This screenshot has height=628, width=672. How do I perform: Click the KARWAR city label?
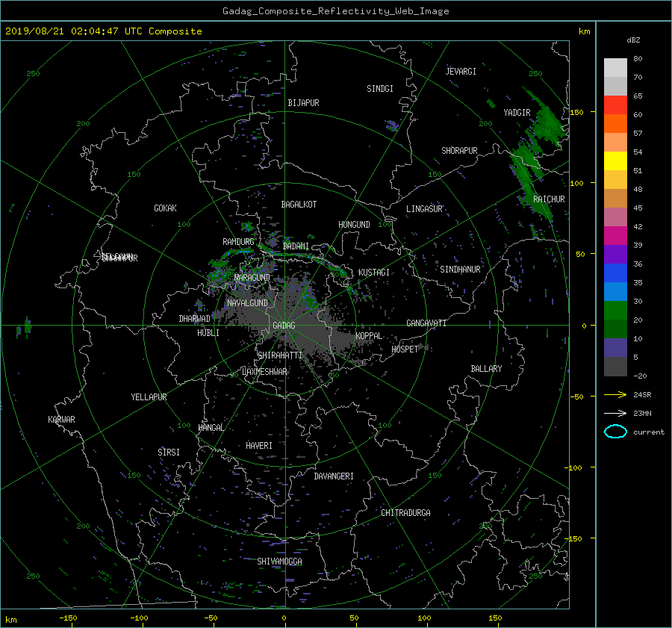click(x=61, y=420)
